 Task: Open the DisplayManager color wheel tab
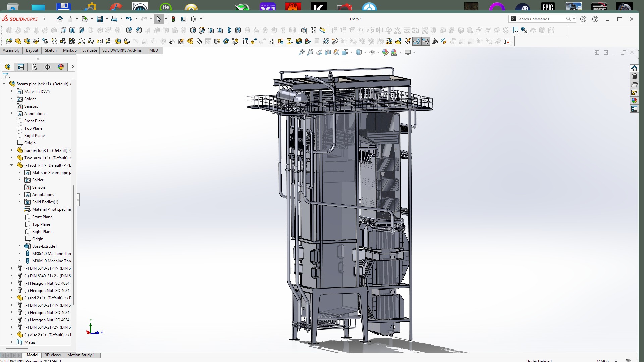61,67
